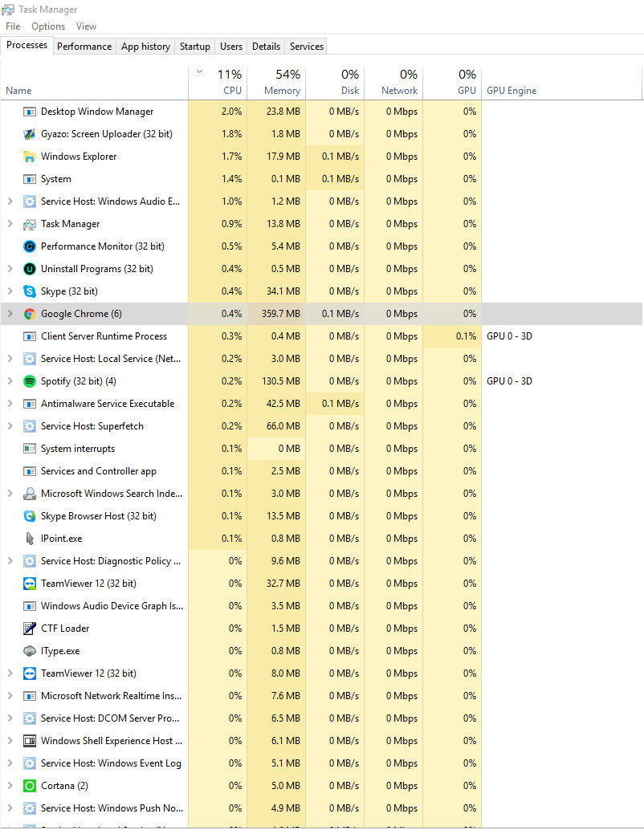Expand the Antimalware Service Executable group
The width and height of the screenshot is (644, 830).
coord(10,404)
